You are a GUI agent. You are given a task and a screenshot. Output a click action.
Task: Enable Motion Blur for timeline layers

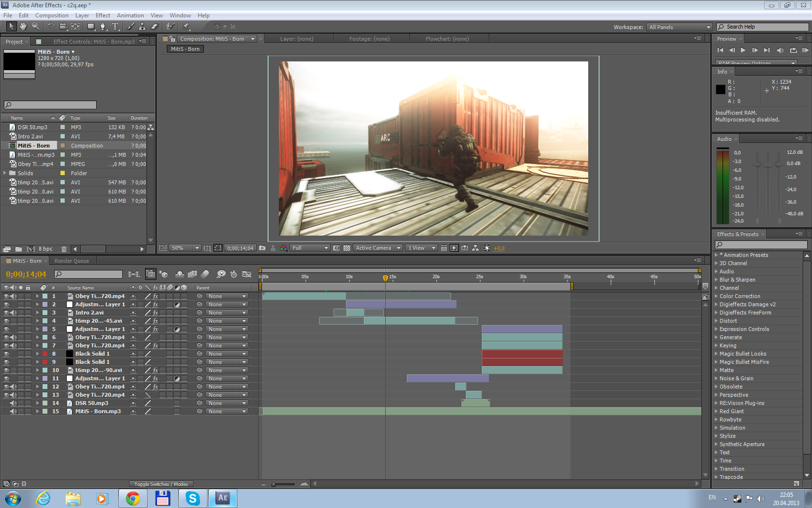[x=205, y=274]
